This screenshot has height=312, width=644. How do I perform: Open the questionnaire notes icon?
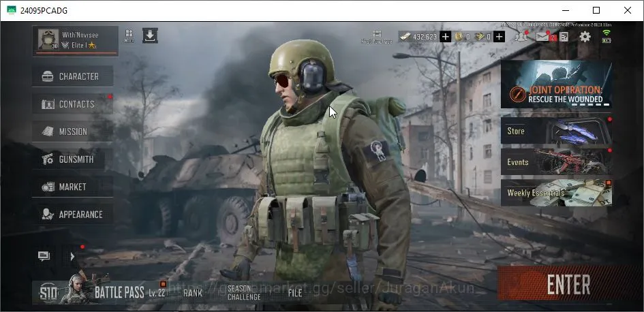point(564,37)
